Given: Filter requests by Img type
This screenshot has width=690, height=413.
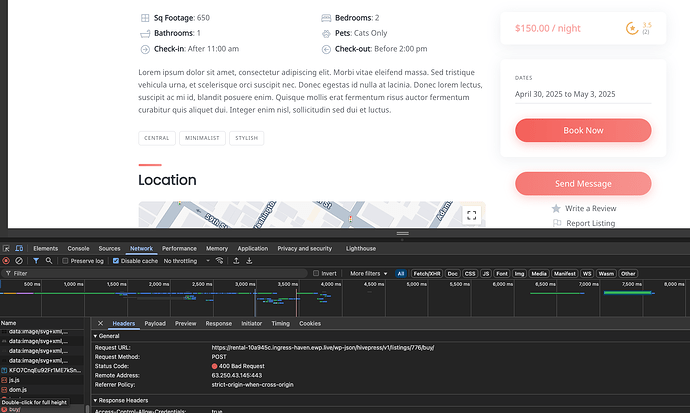Looking at the screenshot, I should [519, 274].
